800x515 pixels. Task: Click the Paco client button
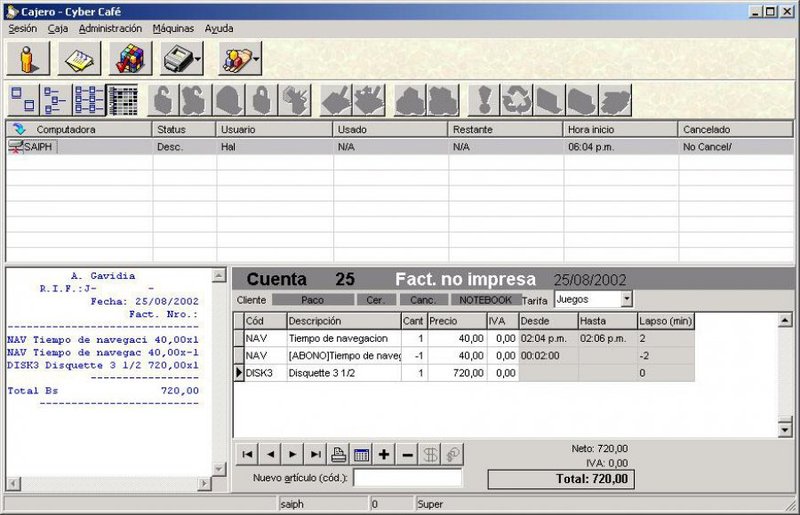(x=312, y=300)
